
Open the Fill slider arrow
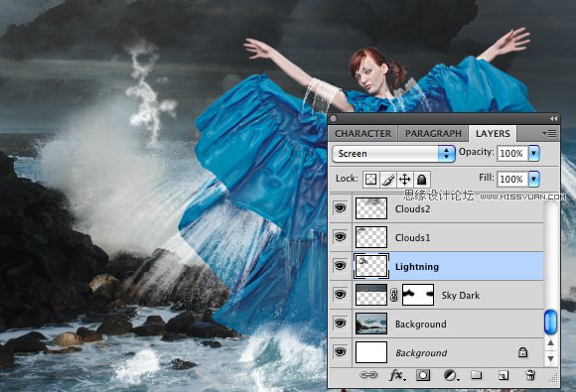click(x=533, y=179)
